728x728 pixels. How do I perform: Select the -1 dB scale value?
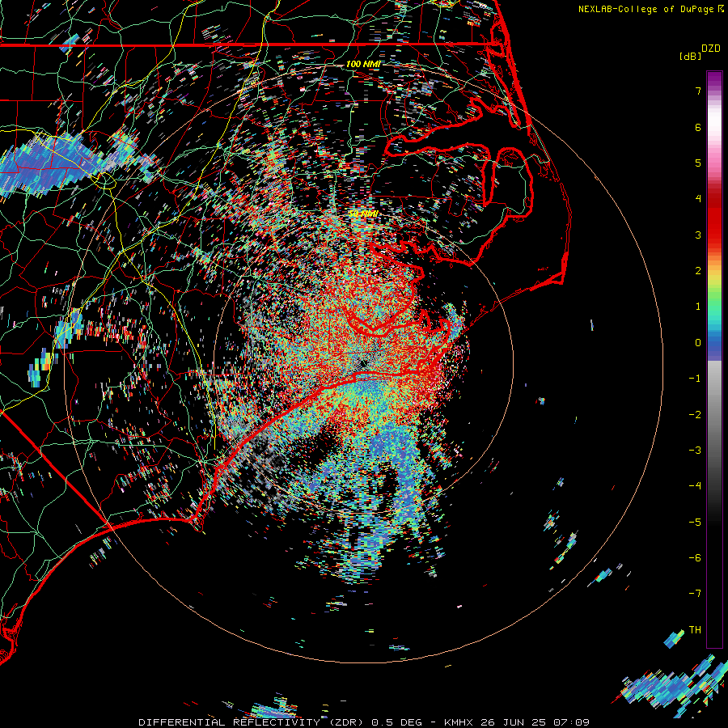(695, 379)
